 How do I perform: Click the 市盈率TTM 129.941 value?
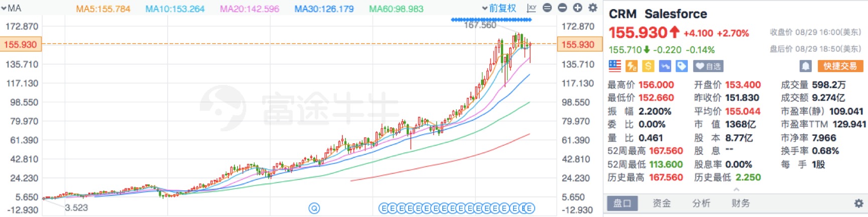[849, 124]
